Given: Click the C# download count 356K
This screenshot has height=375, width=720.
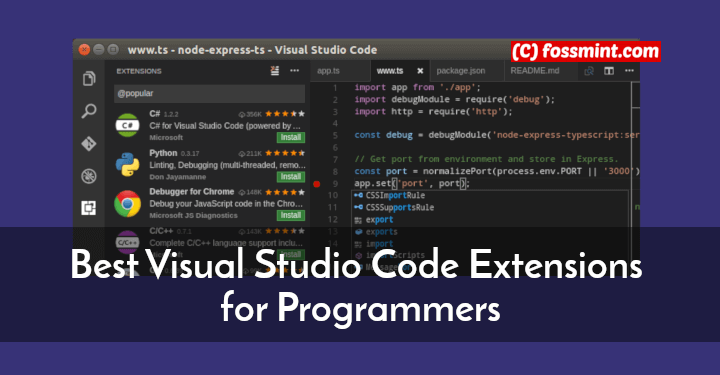Looking at the screenshot, I should pyautogui.click(x=250, y=114).
